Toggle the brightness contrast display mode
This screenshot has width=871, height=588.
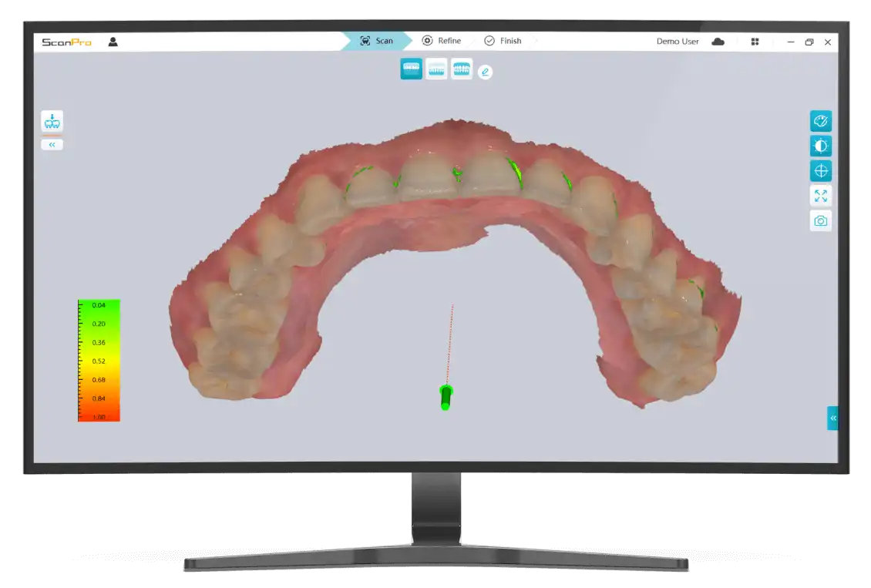click(820, 146)
